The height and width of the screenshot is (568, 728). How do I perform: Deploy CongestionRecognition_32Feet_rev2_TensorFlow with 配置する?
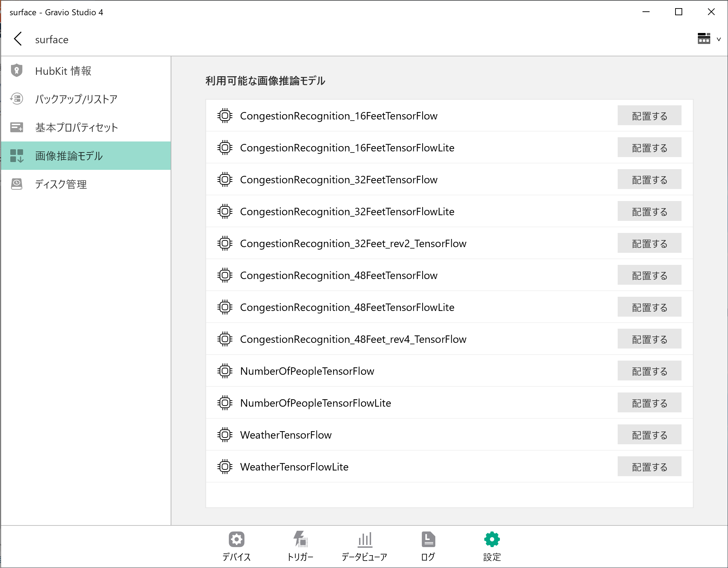coord(649,243)
